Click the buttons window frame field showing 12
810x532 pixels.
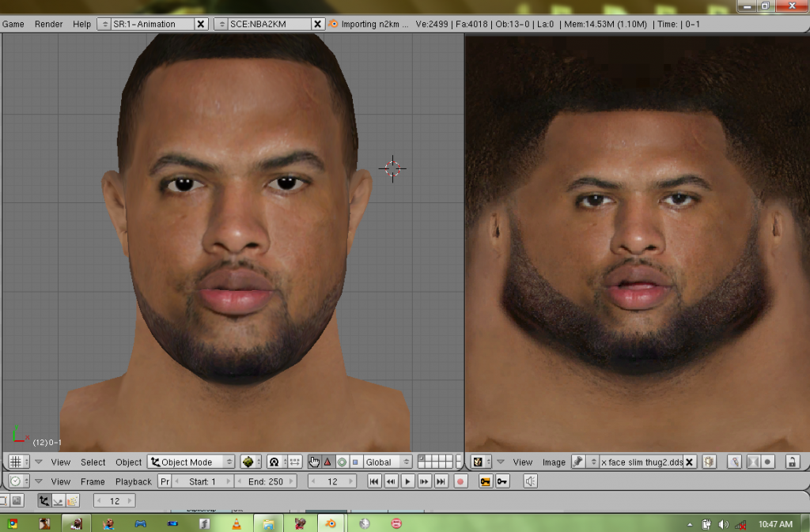(x=115, y=500)
